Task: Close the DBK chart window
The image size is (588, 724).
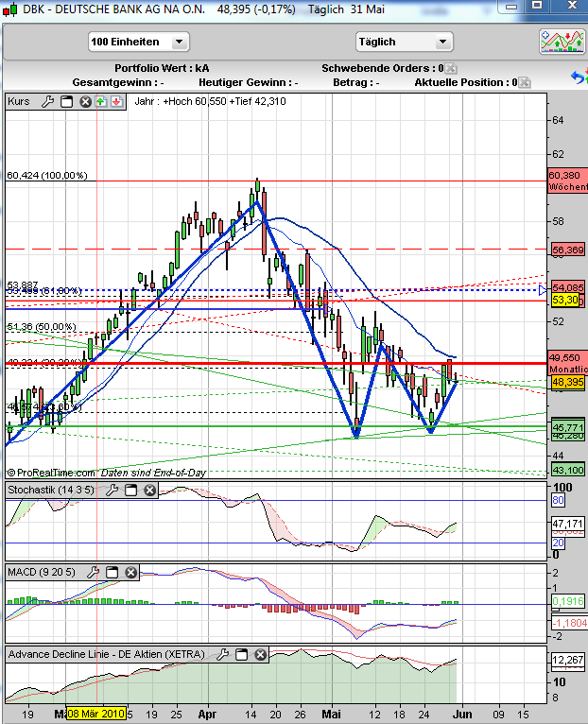Action: pos(572,6)
